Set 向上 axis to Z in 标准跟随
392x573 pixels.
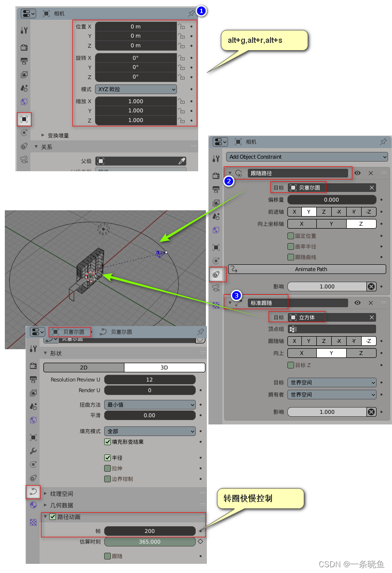tap(361, 353)
